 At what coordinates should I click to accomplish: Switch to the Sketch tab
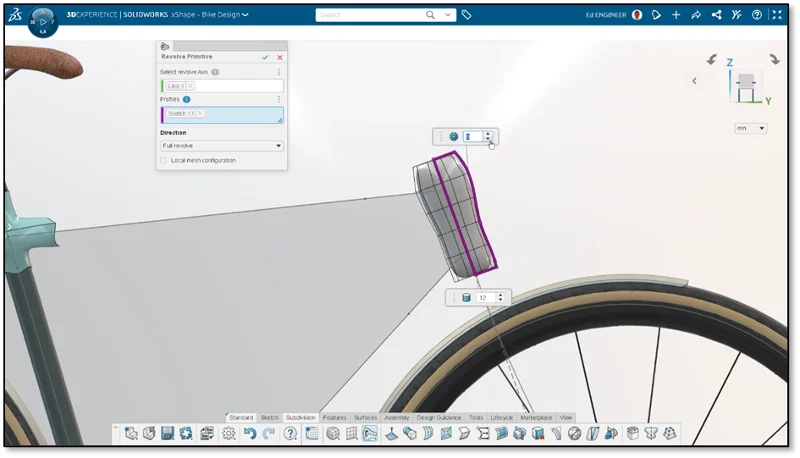(x=270, y=417)
